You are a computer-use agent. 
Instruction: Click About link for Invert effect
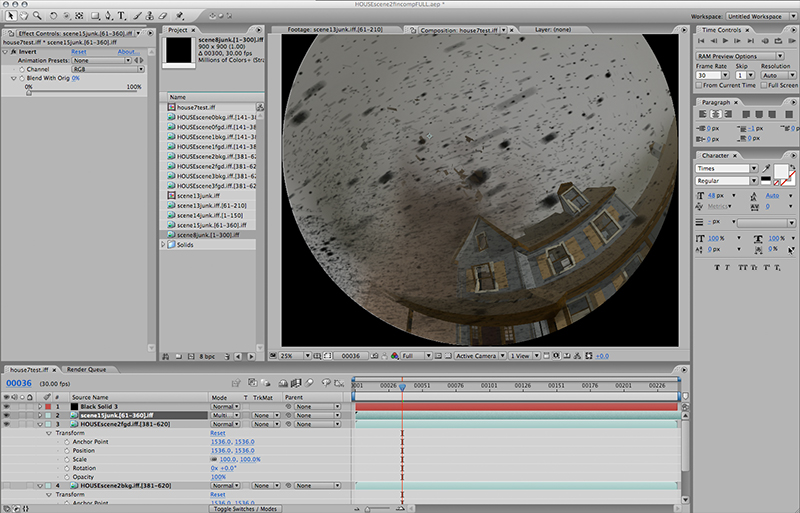coord(128,52)
